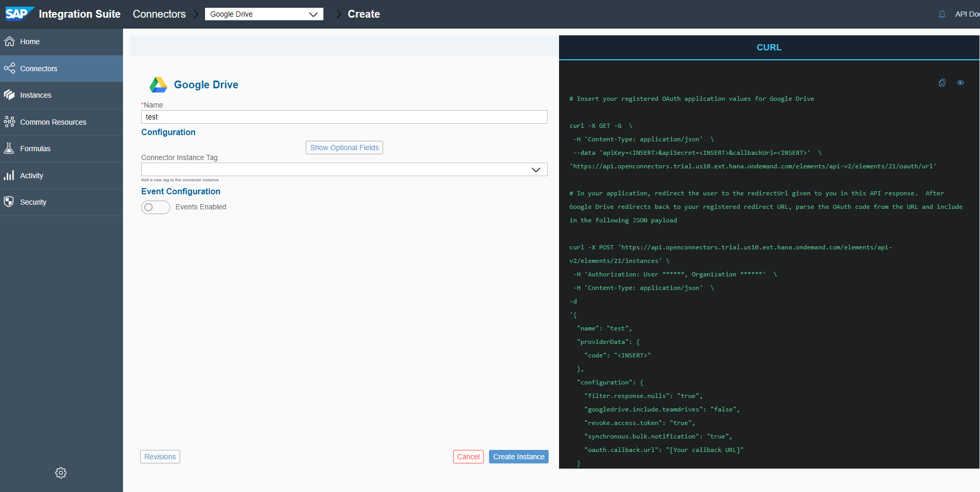980x492 pixels.
Task: Click 'Add a new tag' hint text
Action: click(180, 180)
